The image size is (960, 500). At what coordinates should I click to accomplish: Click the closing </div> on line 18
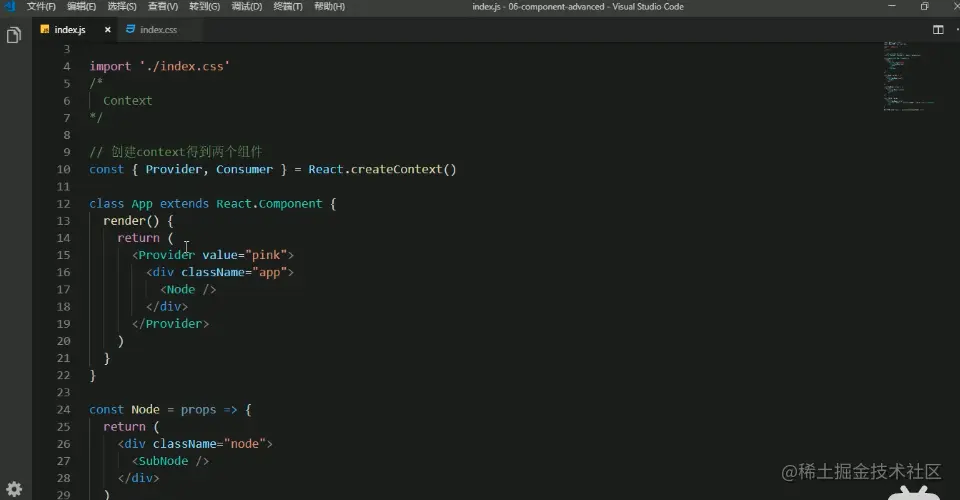tap(167, 307)
